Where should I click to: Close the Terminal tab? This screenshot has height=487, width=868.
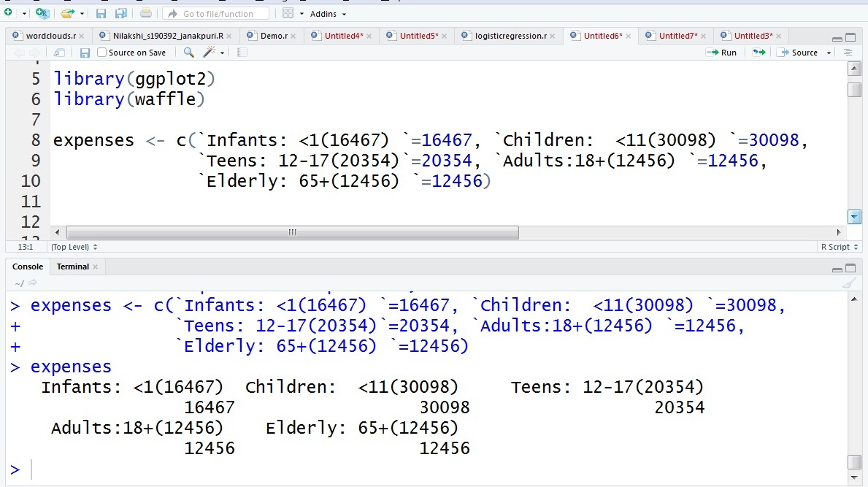coord(95,267)
